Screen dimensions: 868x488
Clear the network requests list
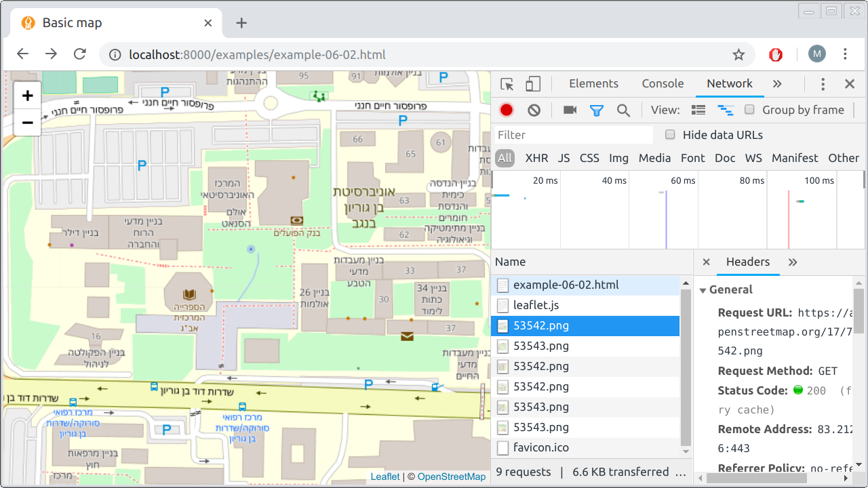[534, 110]
